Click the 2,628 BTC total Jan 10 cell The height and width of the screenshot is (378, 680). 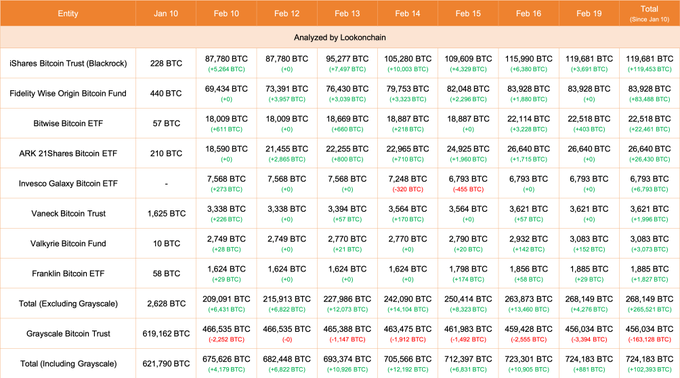point(166,303)
